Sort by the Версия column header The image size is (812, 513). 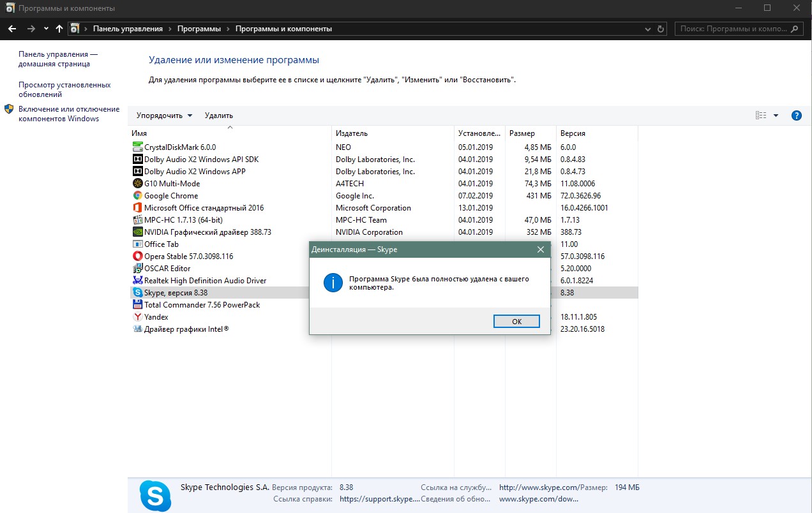coord(597,133)
